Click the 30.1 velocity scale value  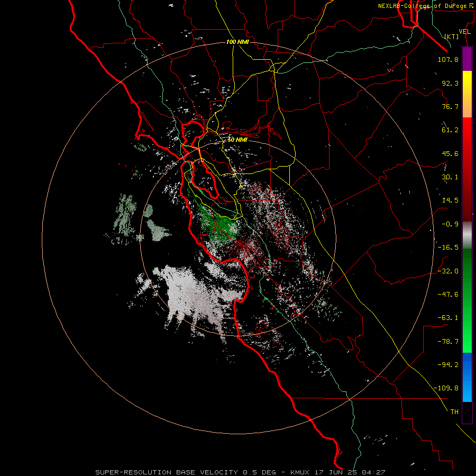[450, 177]
